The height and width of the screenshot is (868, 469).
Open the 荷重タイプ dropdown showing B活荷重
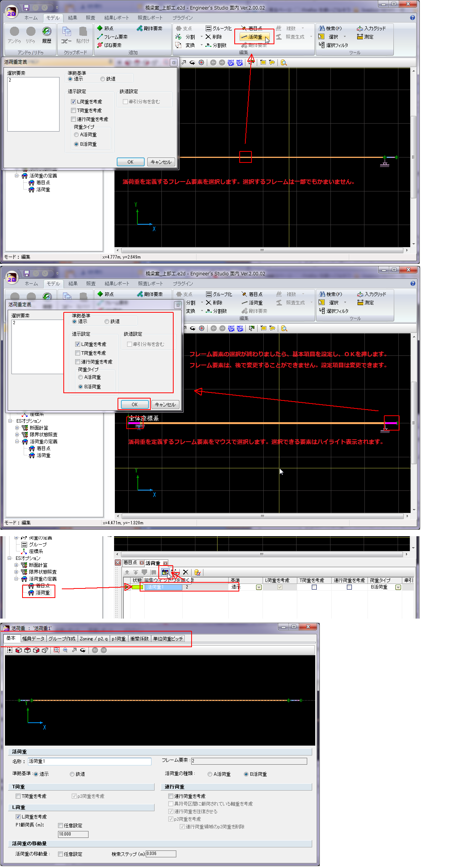tap(398, 587)
